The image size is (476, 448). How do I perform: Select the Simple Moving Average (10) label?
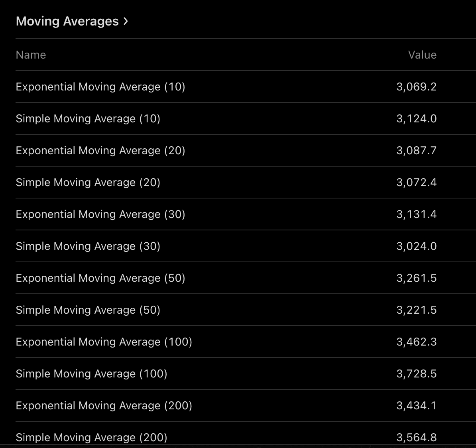coord(88,119)
